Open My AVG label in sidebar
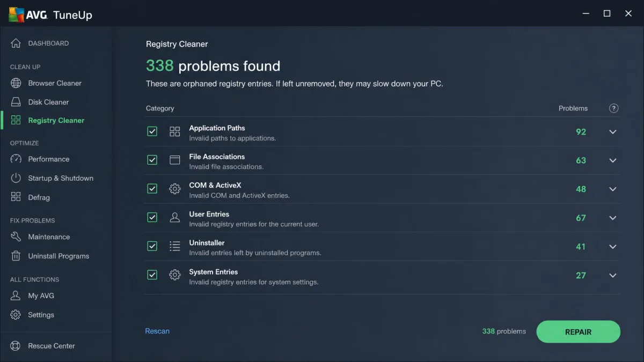The width and height of the screenshot is (644, 362). click(x=41, y=296)
